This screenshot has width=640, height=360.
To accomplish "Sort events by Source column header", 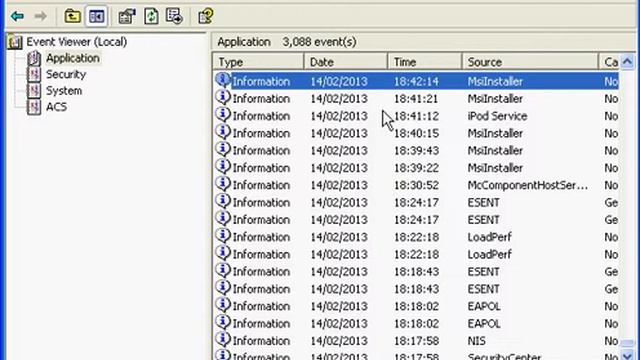I will click(530, 62).
